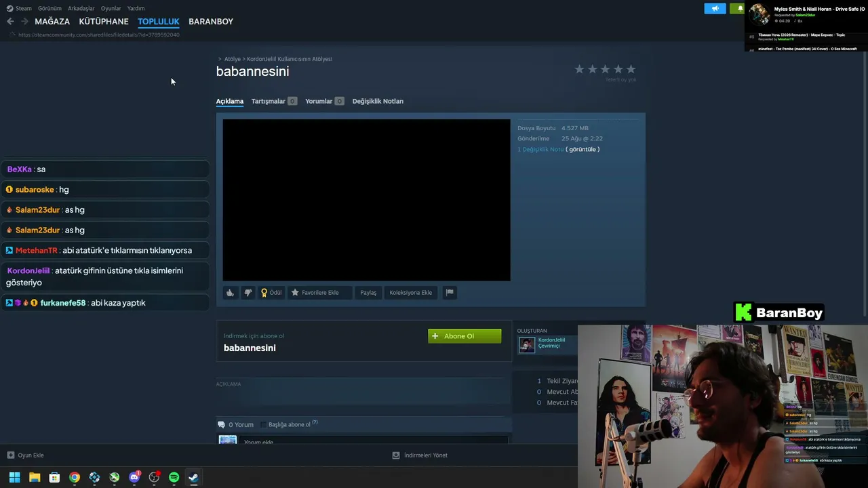Click the babannesini workshop item title

(x=252, y=71)
